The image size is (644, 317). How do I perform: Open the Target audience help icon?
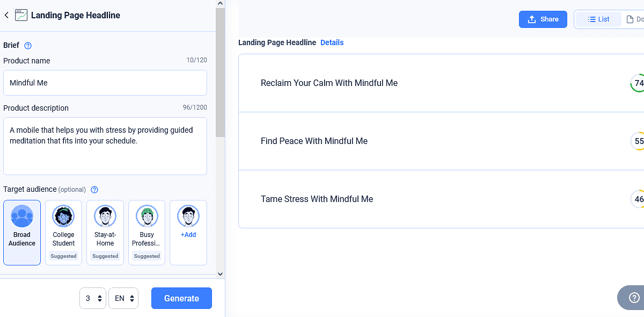pos(94,190)
